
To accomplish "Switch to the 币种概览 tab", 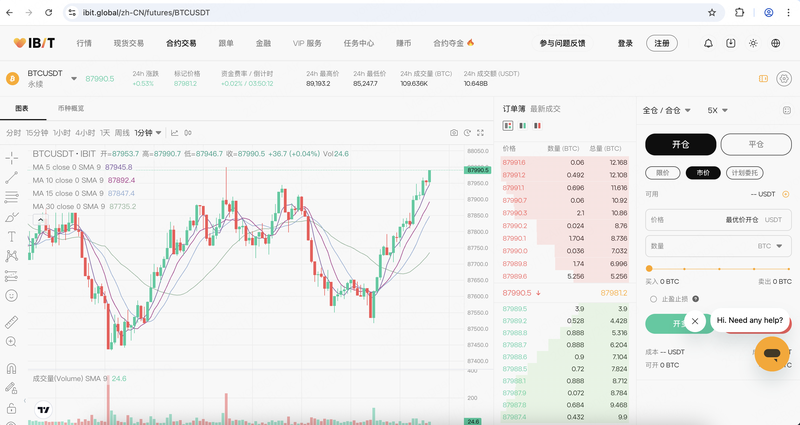I will 71,108.
